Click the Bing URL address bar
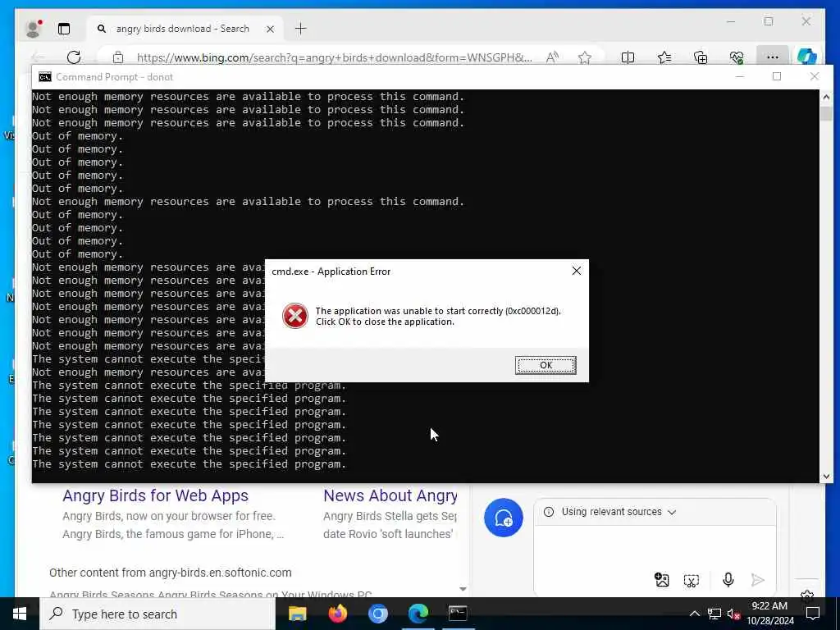This screenshot has width=840, height=630. pos(335,57)
